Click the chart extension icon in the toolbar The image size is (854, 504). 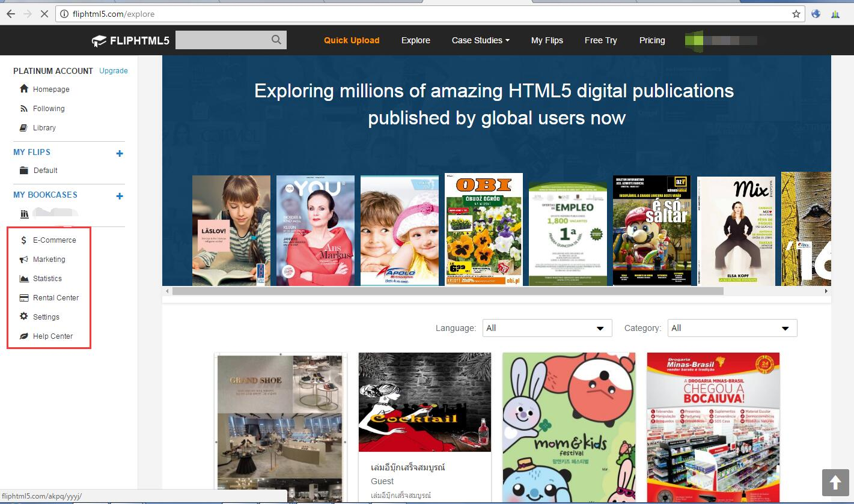(835, 14)
